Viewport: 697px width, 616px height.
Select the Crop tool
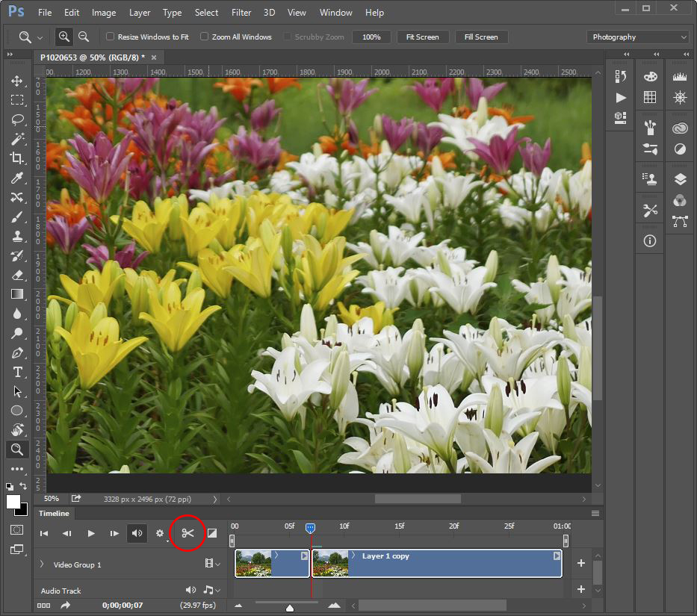pos(16,158)
